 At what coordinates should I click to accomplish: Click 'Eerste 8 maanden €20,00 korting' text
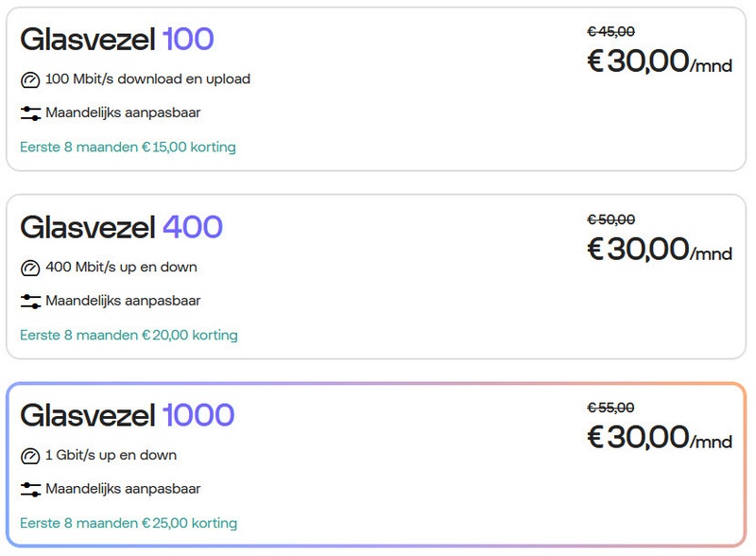[129, 335]
